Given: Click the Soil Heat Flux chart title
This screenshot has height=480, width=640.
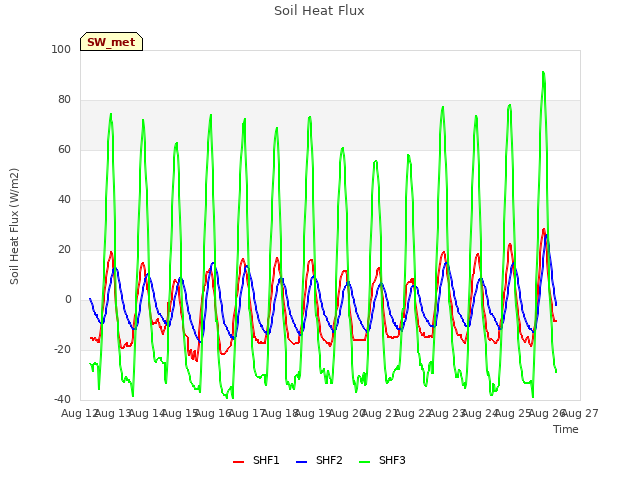Looking at the screenshot, I should coord(319,11).
